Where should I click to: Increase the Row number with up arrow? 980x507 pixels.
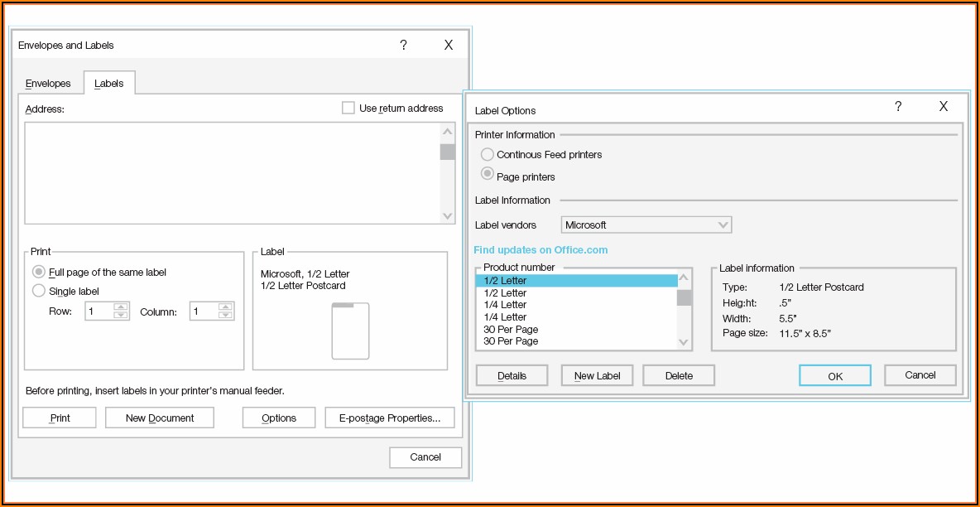[x=121, y=307]
